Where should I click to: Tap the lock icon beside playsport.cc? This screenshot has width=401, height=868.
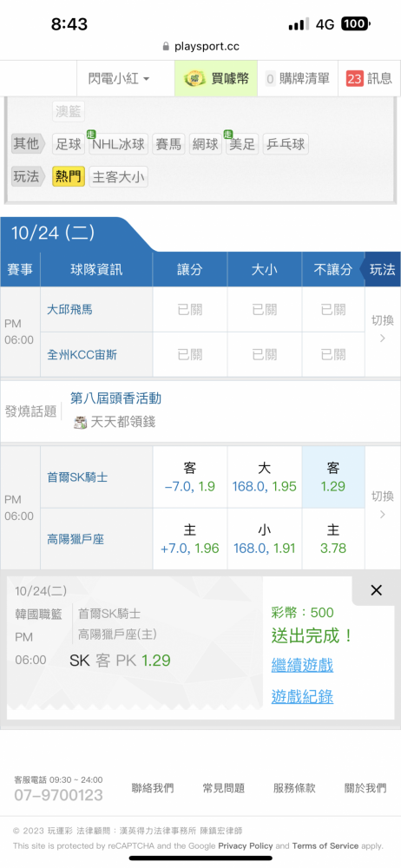coord(166,47)
